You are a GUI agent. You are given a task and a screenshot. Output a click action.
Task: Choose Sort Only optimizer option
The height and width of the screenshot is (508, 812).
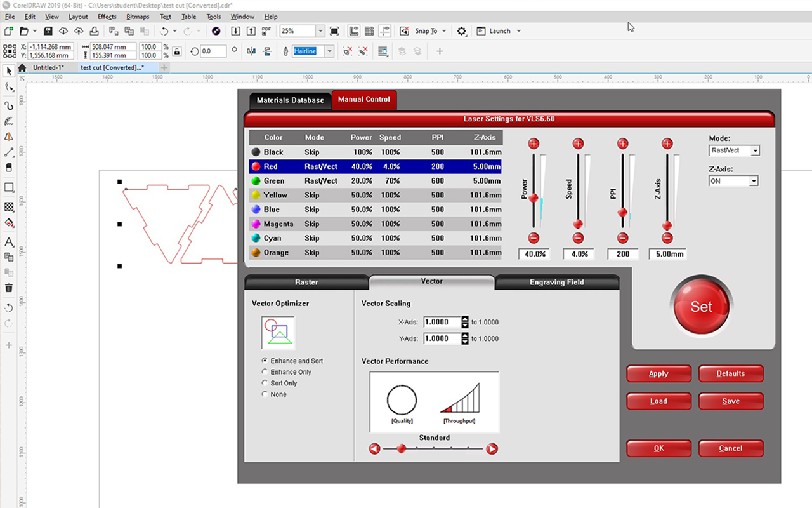[279, 384]
